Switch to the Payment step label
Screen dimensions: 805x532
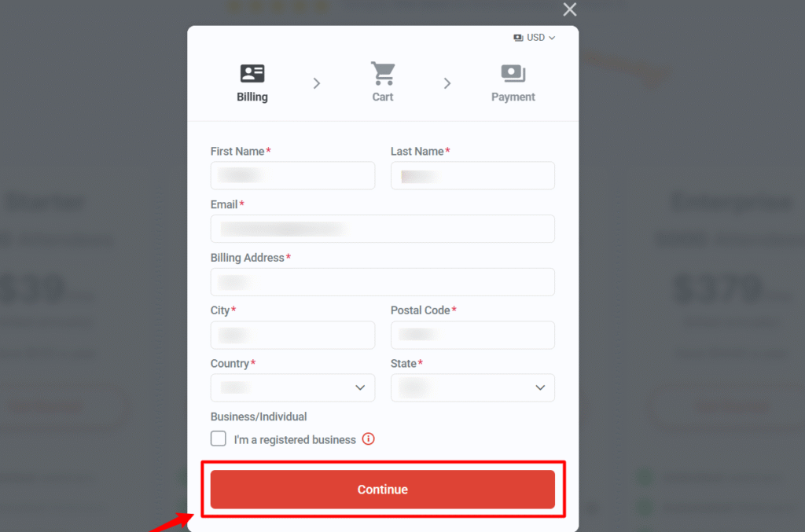tap(513, 97)
